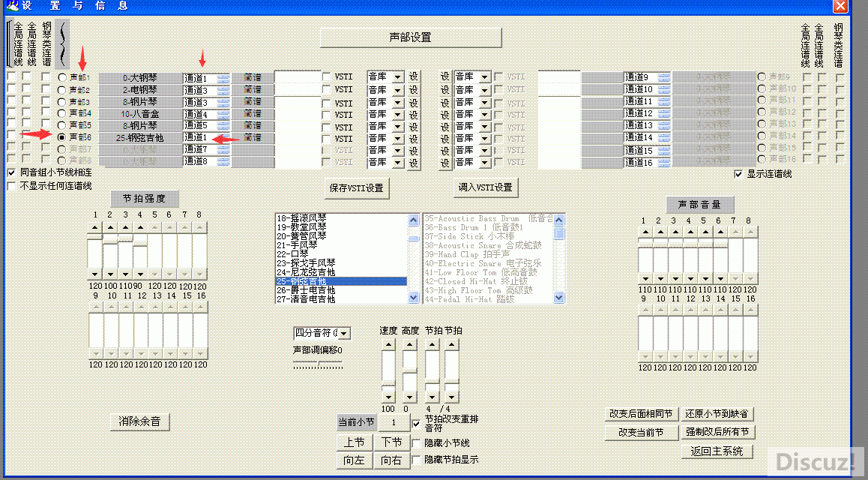Click 改变后面相同节 button
Screen dimensions: 868x480
tap(641, 414)
